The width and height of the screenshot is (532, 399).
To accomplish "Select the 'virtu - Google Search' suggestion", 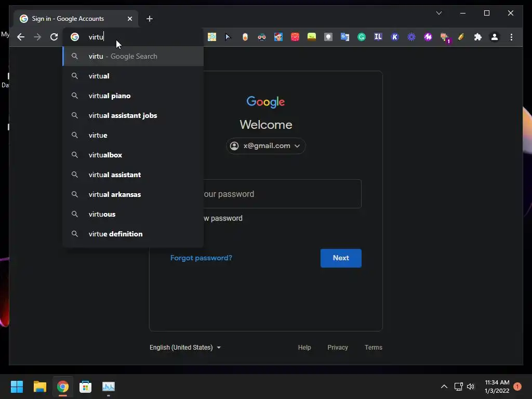I will (x=133, y=56).
